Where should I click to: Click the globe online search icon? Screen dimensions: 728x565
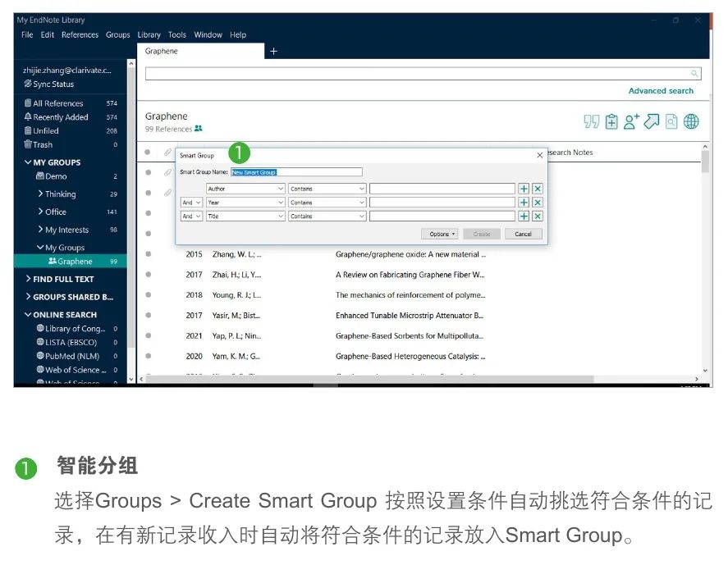pyautogui.click(x=691, y=121)
